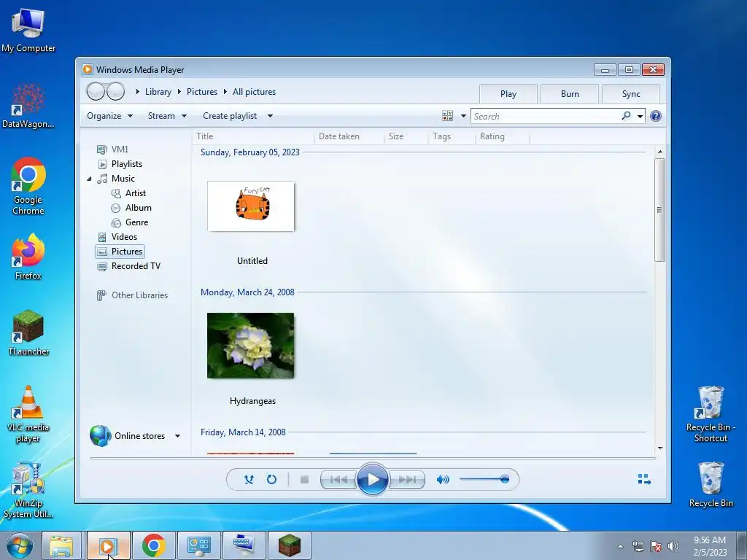Expand Create playlist dropdown arrow
Screen dimensions: 747x560
pos(270,116)
